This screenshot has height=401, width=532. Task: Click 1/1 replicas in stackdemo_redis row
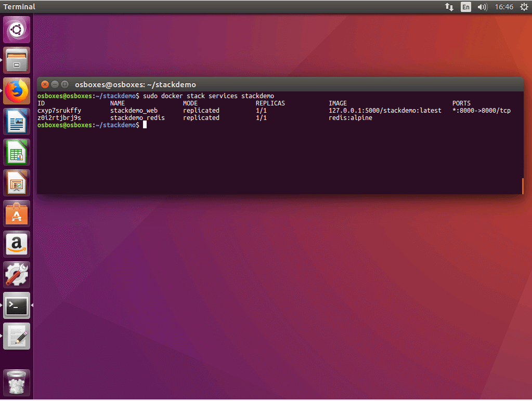(261, 117)
